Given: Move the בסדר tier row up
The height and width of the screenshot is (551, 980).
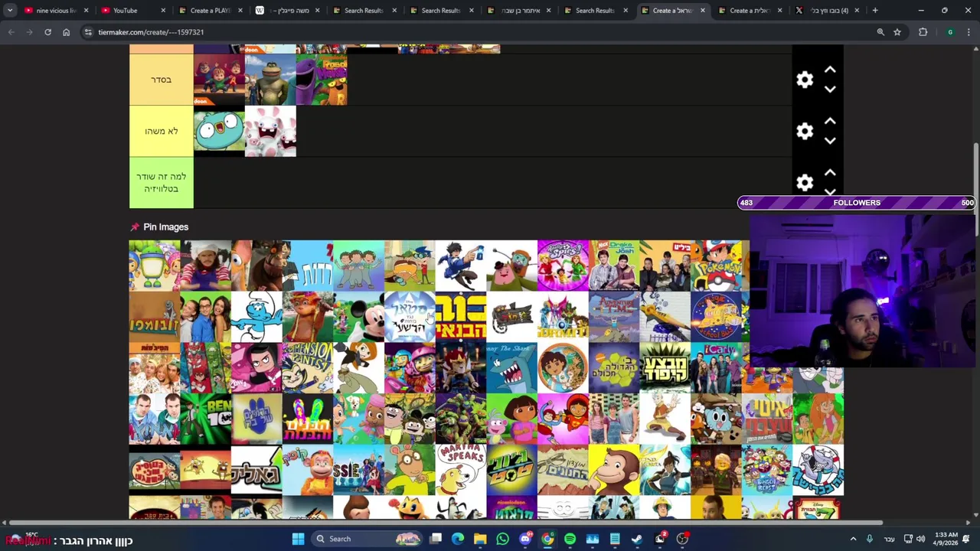Looking at the screenshot, I should [x=830, y=70].
